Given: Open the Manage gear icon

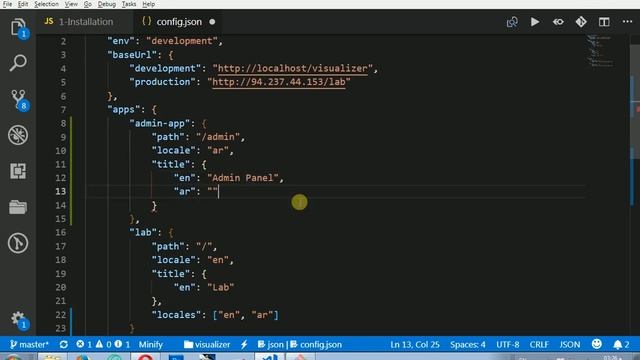Looking at the screenshot, I should pos(18,319).
